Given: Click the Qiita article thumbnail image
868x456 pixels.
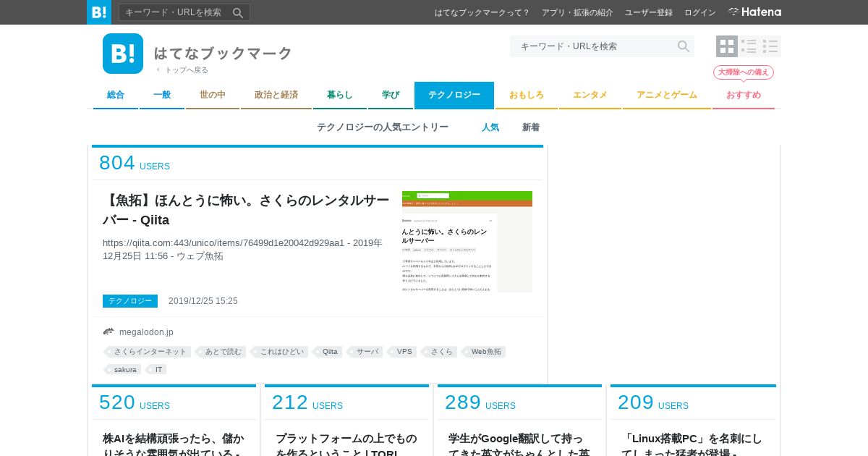Looking at the screenshot, I should coord(467,242).
